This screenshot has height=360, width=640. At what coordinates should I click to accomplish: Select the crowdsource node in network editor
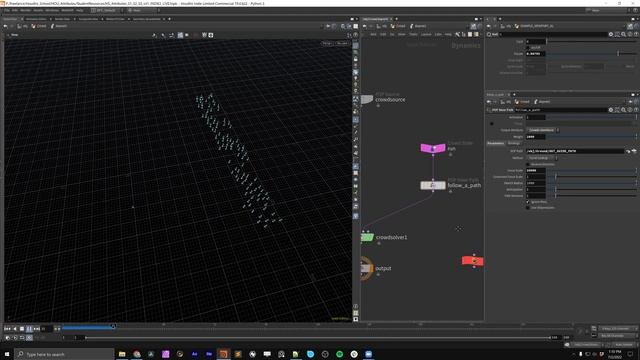367,100
